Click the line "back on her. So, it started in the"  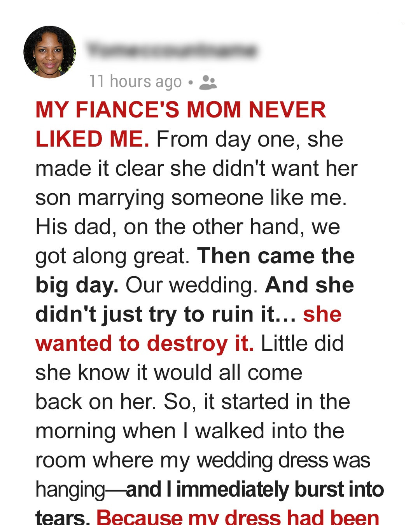pyautogui.click(x=192, y=402)
